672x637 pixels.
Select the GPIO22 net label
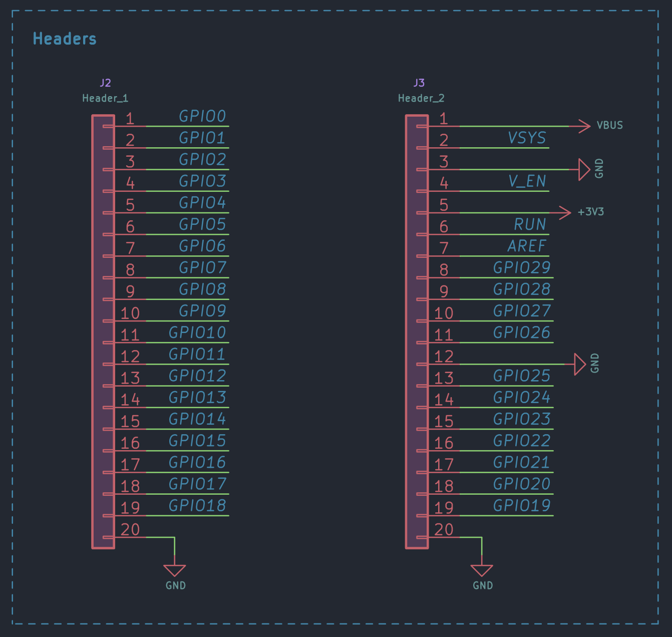(522, 441)
